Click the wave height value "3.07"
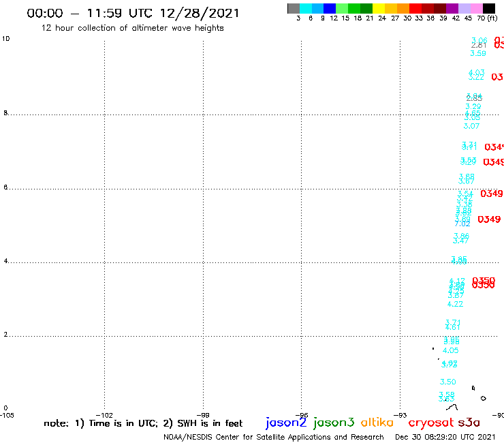Image resolution: width=504 pixels, height=443 pixels. tap(471, 126)
